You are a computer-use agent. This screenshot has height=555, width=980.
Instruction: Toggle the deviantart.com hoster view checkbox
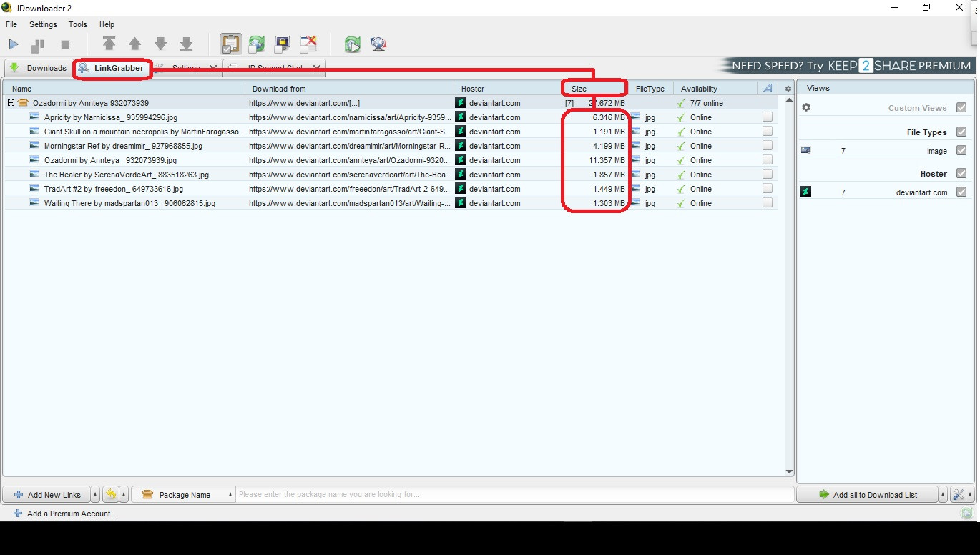pyautogui.click(x=961, y=192)
